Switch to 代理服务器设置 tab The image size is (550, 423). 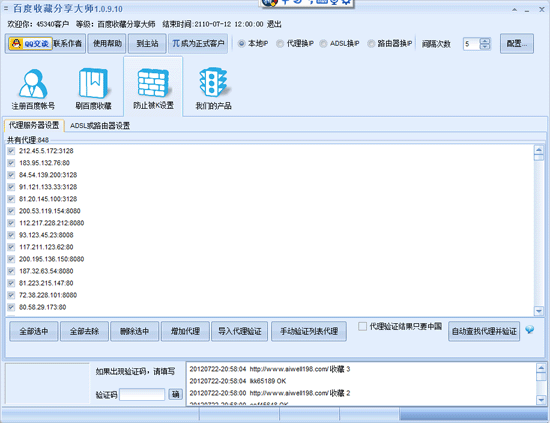coord(34,125)
